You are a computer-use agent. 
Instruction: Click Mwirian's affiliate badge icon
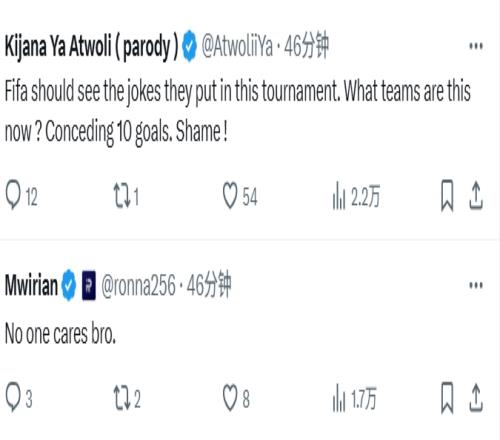pos(89,285)
